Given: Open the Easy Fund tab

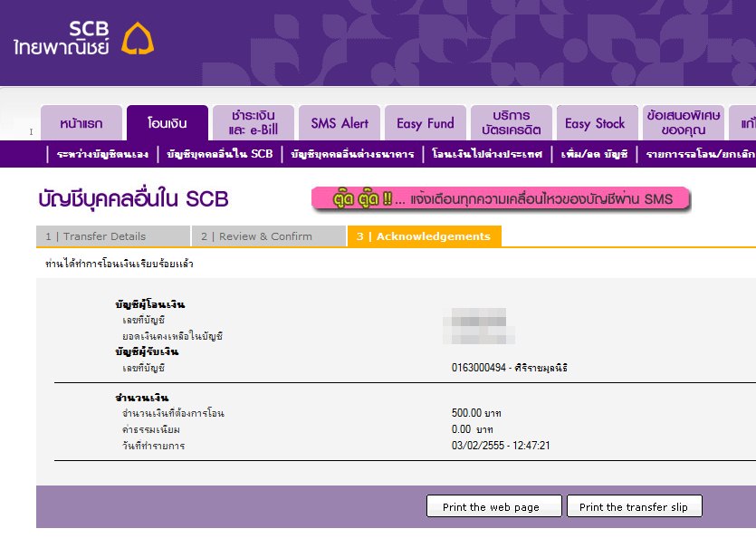Looking at the screenshot, I should [x=426, y=123].
